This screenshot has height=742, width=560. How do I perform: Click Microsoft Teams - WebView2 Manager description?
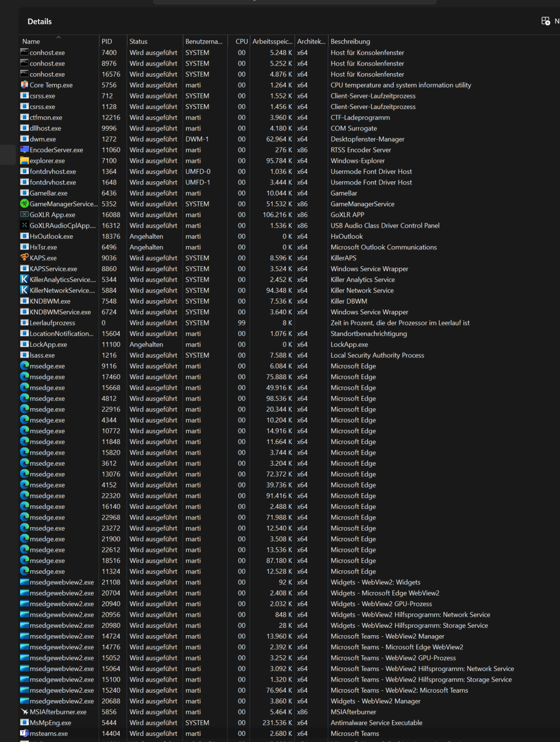(x=387, y=636)
